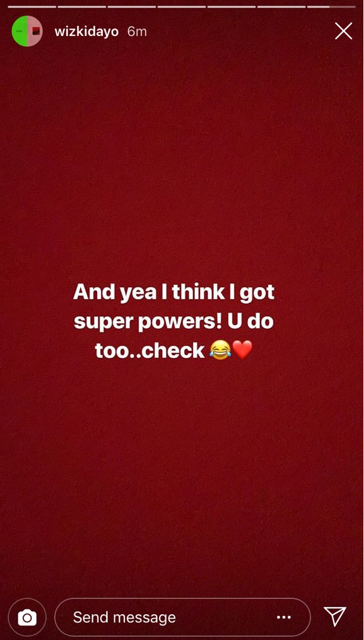
Task: Jump to the third story progress segment
Action: (x=131, y=7)
